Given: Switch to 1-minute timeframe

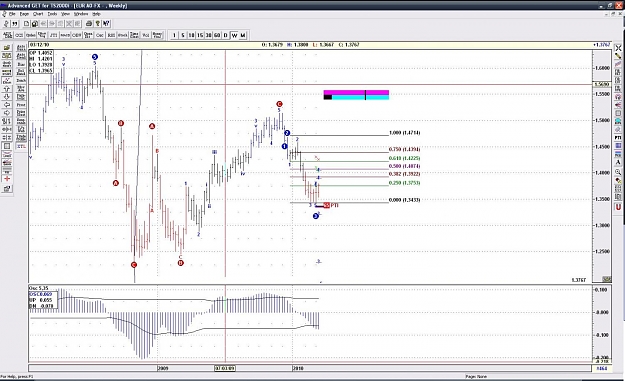Looking at the screenshot, I should coord(174,35).
